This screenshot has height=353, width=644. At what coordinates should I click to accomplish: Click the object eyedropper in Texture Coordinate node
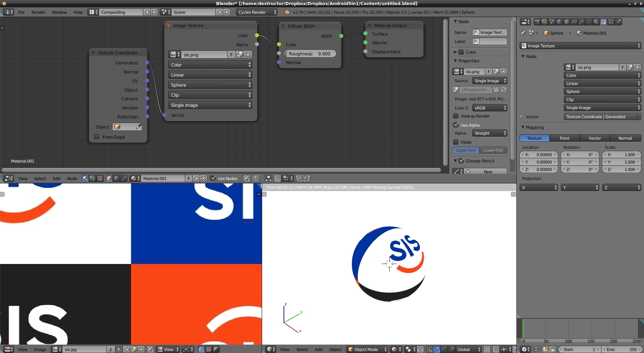(x=138, y=127)
